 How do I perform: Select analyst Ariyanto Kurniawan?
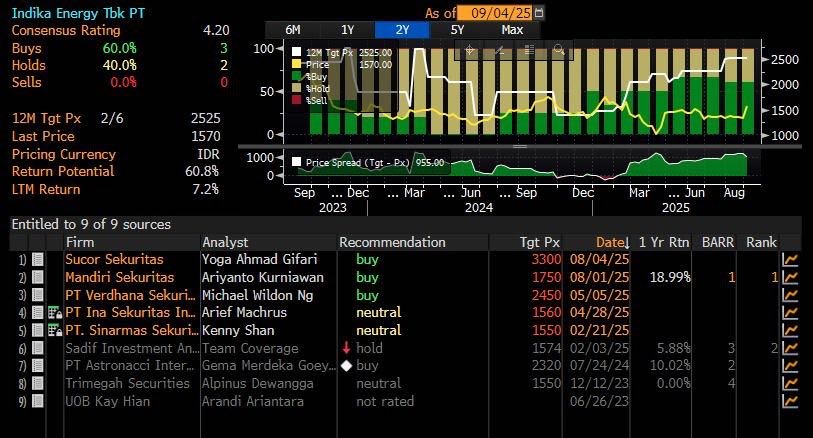pyautogui.click(x=263, y=277)
